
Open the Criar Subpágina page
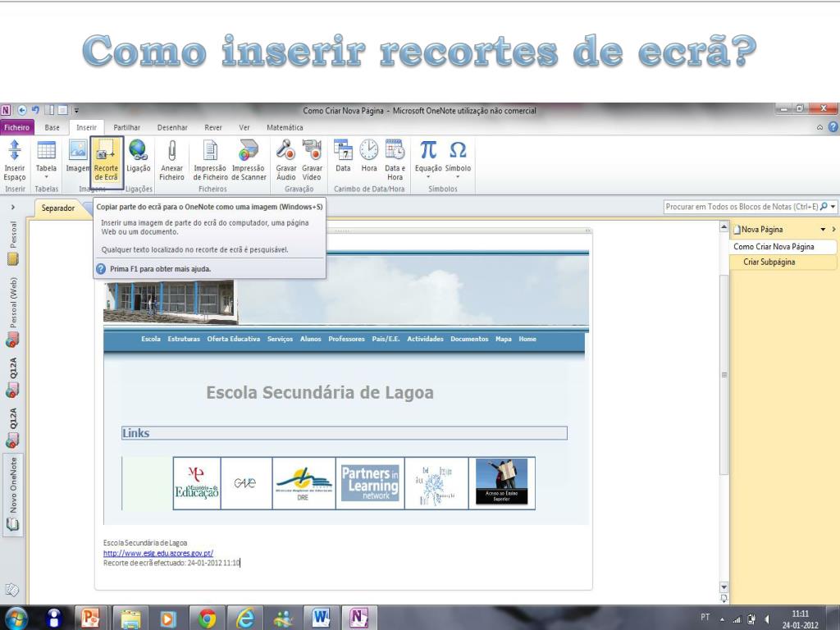point(769,262)
